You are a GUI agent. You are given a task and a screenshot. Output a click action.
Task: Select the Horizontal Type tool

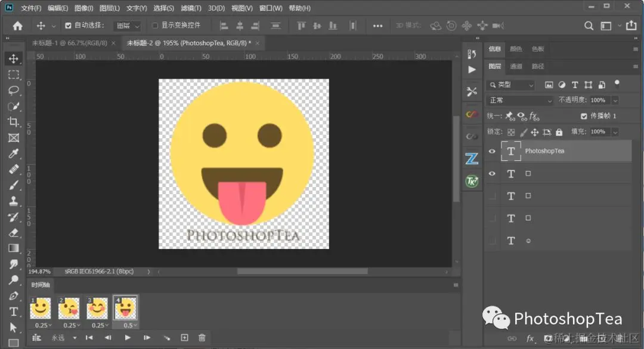[14, 311]
